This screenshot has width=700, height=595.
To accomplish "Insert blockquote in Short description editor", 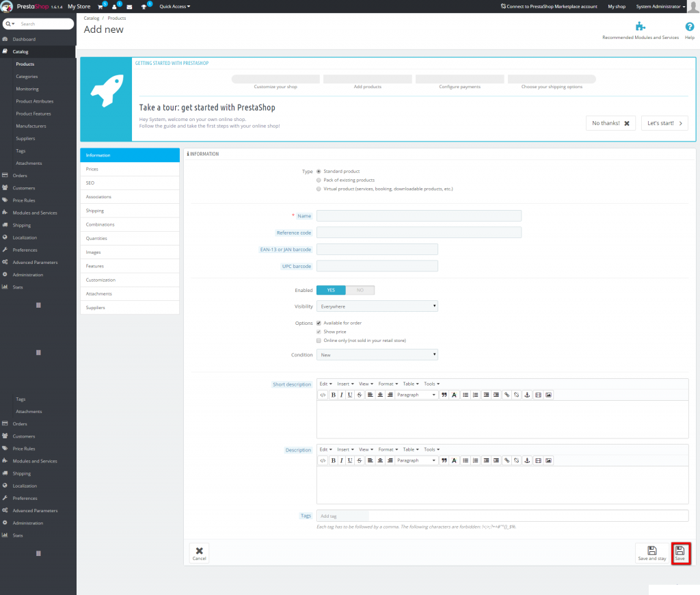I will [x=444, y=395].
